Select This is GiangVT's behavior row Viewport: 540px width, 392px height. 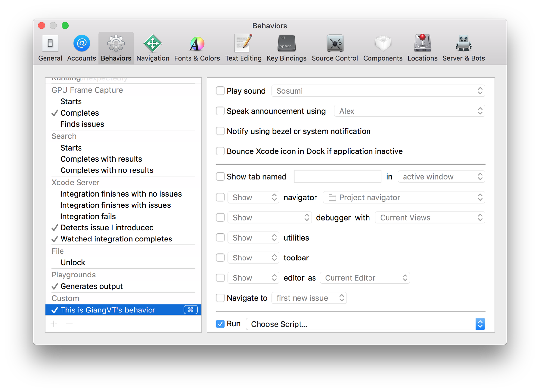click(x=123, y=310)
